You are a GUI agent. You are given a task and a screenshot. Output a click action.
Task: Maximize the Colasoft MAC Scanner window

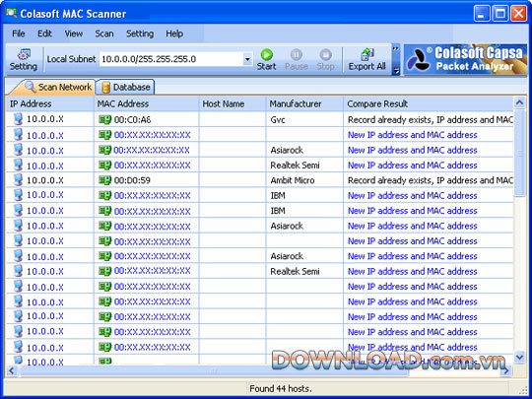tap(500, 14)
